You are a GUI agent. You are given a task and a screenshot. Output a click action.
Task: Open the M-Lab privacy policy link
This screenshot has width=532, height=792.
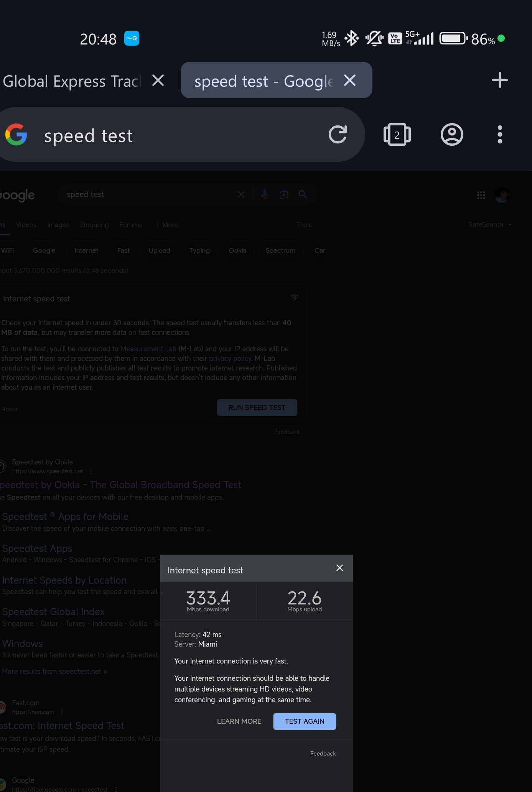pos(230,359)
